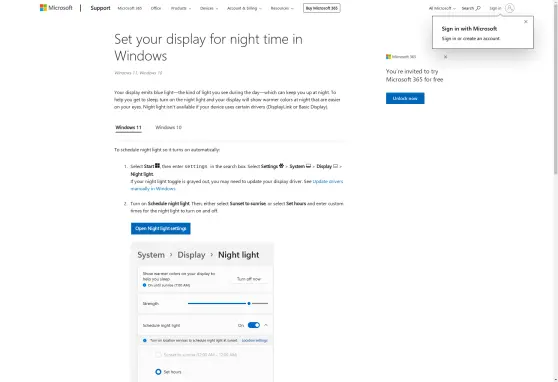Click the Settings gear icon in step one

click(281, 166)
